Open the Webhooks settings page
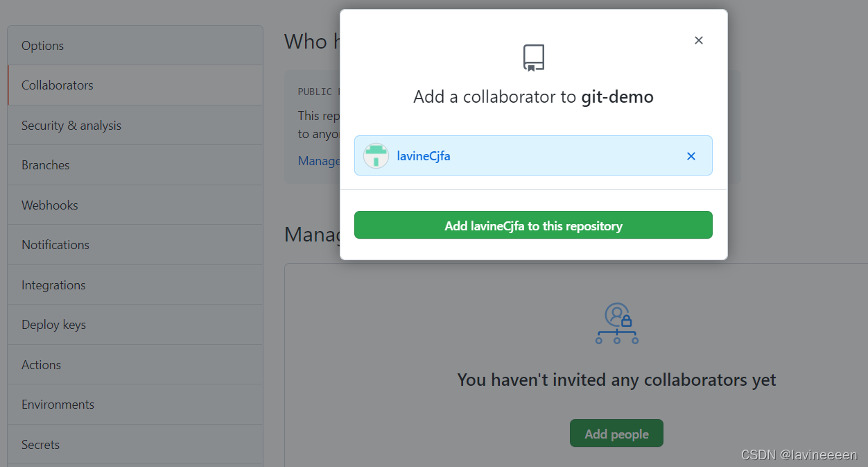The image size is (868, 467). [135, 205]
